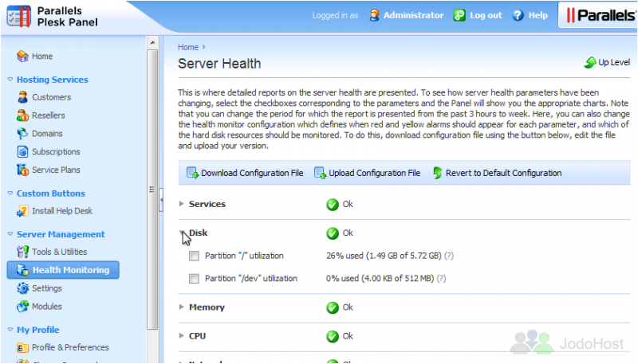Click the Subscriptions icon
Viewport: 638px width, 364px height.
pyautogui.click(x=23, y=151)
